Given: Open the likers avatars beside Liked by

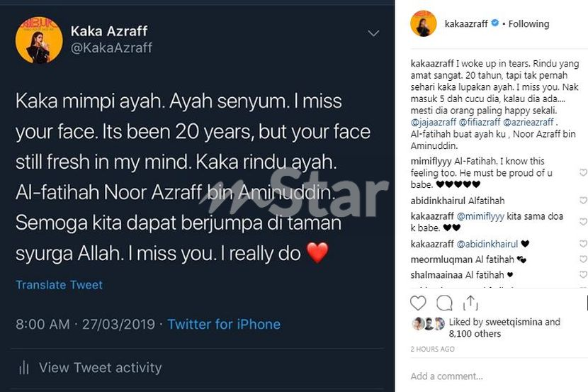Looking at the screenshot, I should tap(429, 323).
